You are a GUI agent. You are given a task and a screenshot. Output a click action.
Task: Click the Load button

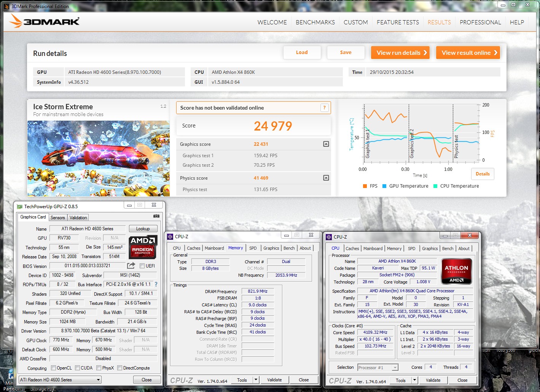[302, 53]
